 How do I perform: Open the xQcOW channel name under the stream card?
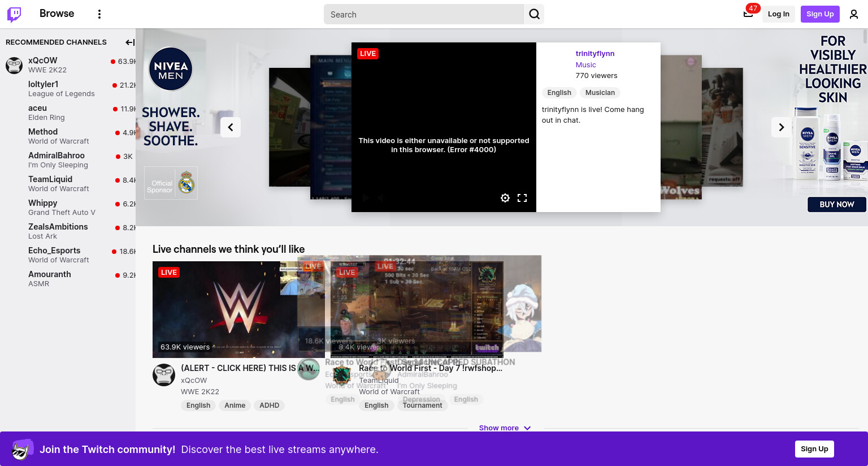tap(194, 381)
